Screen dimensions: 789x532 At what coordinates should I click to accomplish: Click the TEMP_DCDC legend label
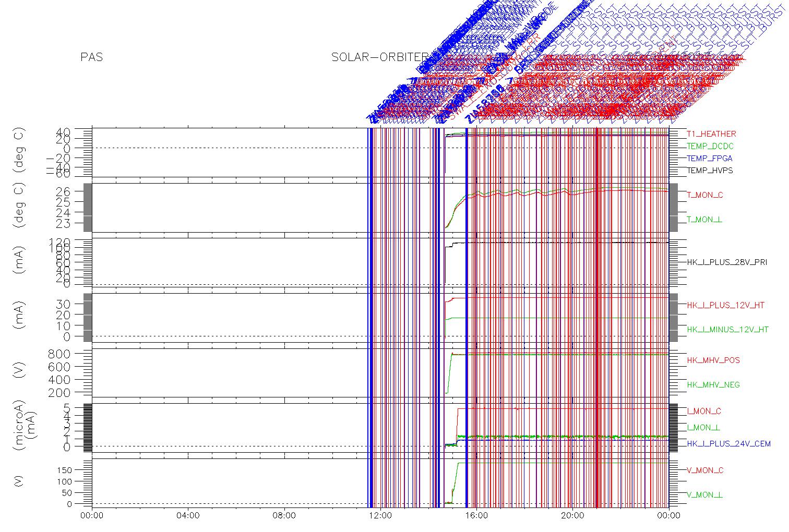[710, 146]
